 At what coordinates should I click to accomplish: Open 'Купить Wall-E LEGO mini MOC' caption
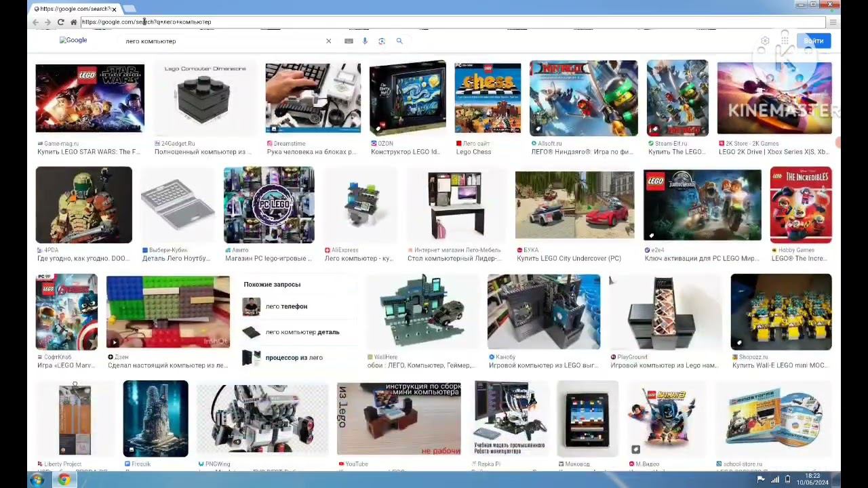click(780, 365)
